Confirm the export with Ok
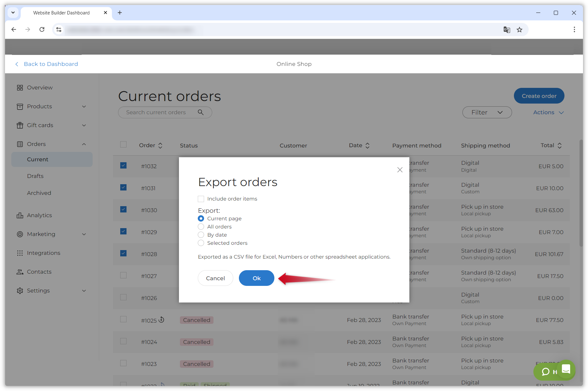 (x=256, y=278)
